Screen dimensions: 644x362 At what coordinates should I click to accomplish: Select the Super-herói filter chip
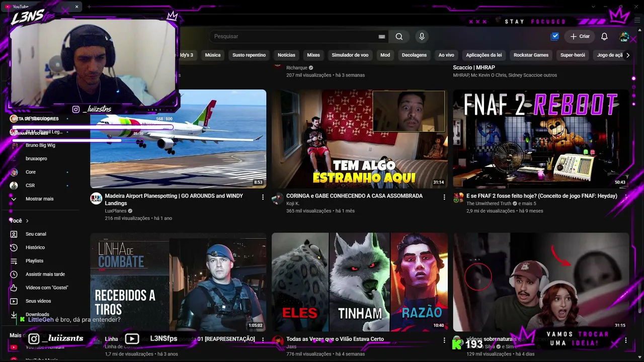(573, 55)
